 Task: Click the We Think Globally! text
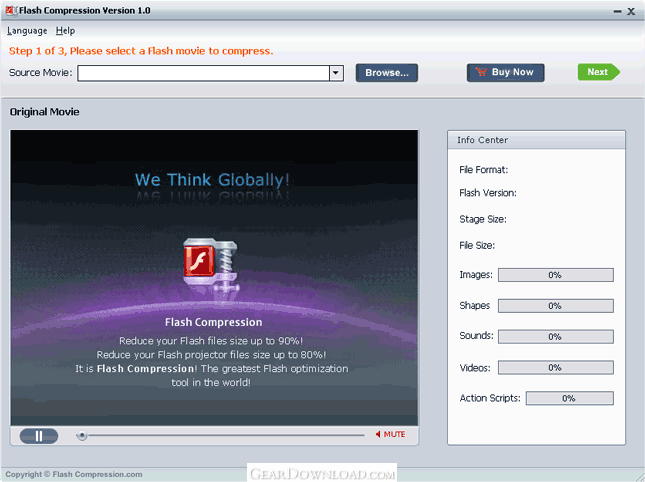tap(212, 180)
